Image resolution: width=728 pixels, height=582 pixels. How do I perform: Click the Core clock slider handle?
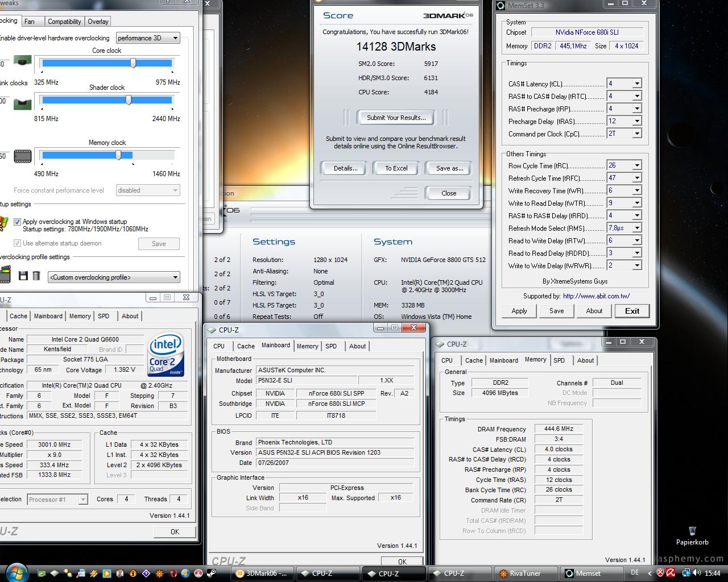pos(133,63)
